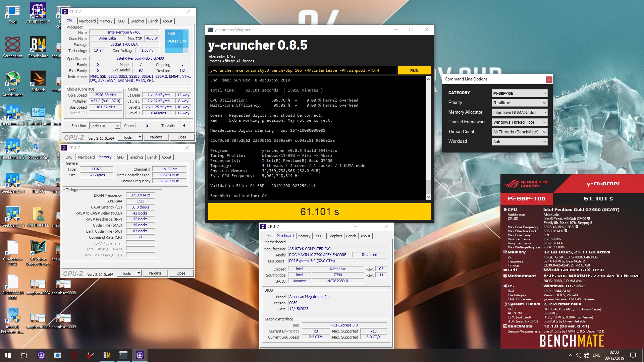Image resolution: width=644 pixels, height=362 pixels.
Task: Open CINEBENCH 2003 desktop file
Action: click(13, 287)
